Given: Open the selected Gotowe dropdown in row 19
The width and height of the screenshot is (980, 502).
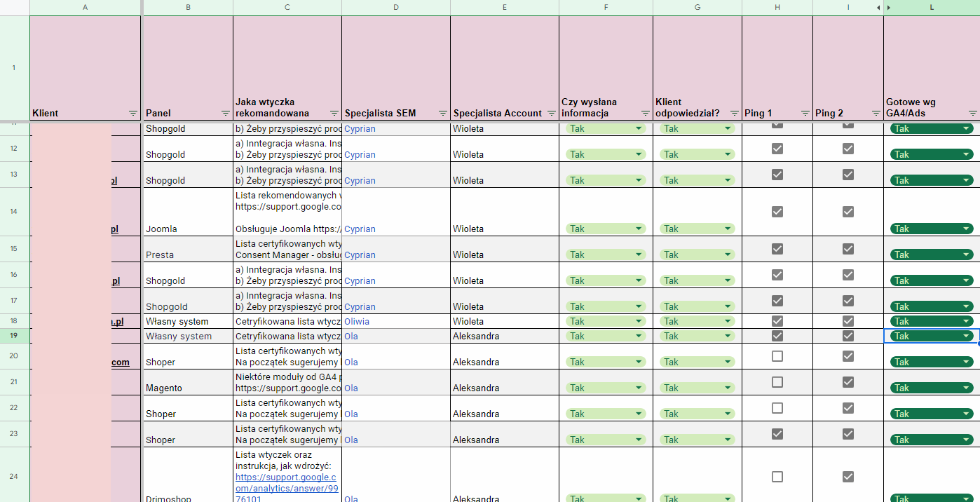Looking at the screenshot, I should coord(932,336).
